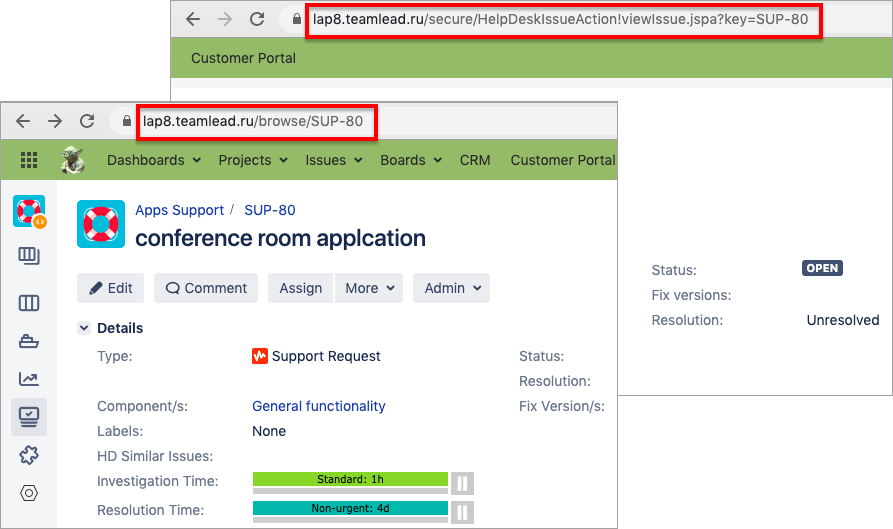
Task: Pause the Investigation Time SLA timer
Action: (462, 483)
